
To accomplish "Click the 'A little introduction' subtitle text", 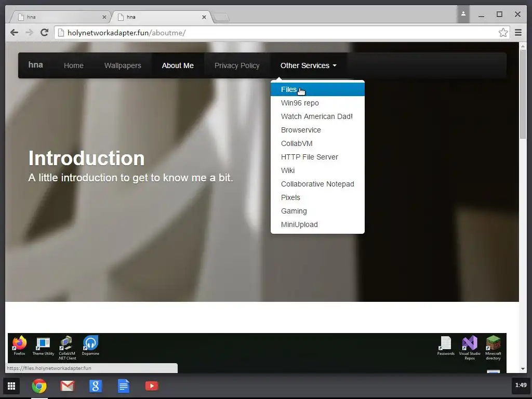I will click(x=130, y=178).
